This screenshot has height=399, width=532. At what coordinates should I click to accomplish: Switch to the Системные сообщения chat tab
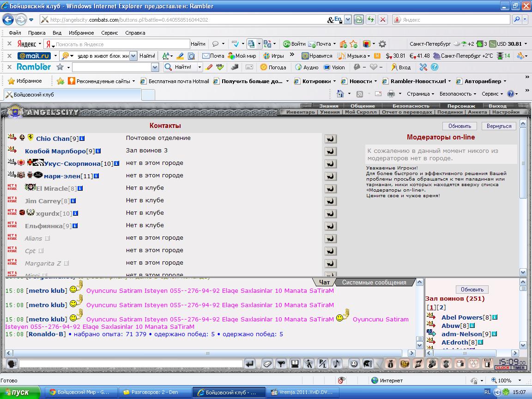(374, 282)
